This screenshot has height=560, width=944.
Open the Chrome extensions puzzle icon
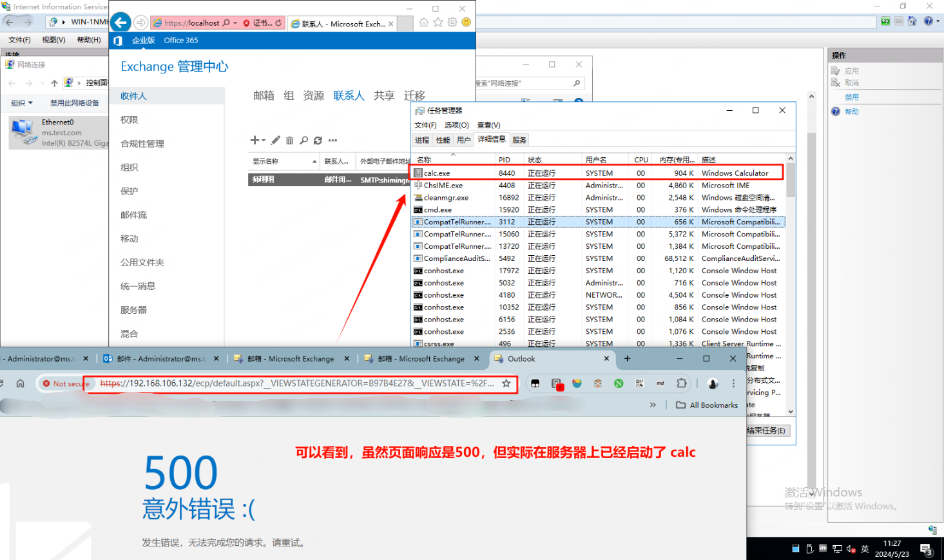click(681, 383)
